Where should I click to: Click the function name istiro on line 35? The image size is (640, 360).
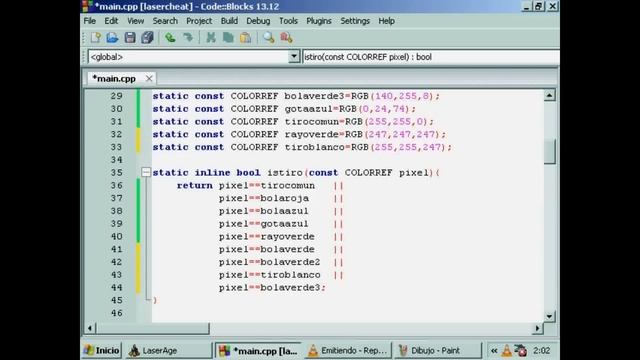pyautogui.click(x=285, y=173)
